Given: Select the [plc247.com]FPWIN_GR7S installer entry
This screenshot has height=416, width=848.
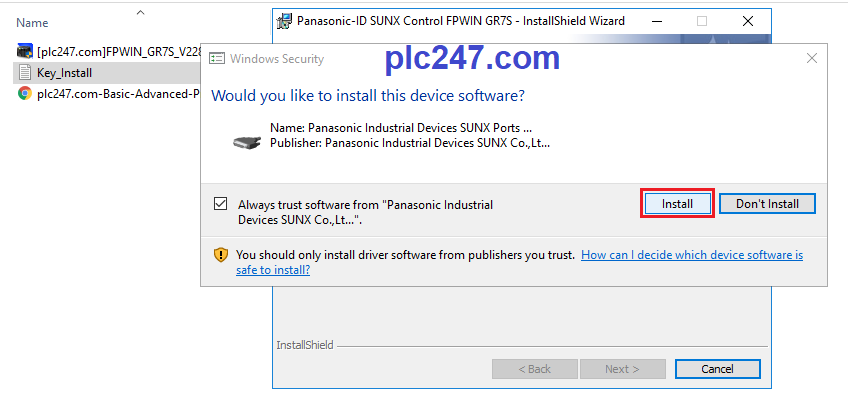Looking at the screenshot, I should coord(107,51).
